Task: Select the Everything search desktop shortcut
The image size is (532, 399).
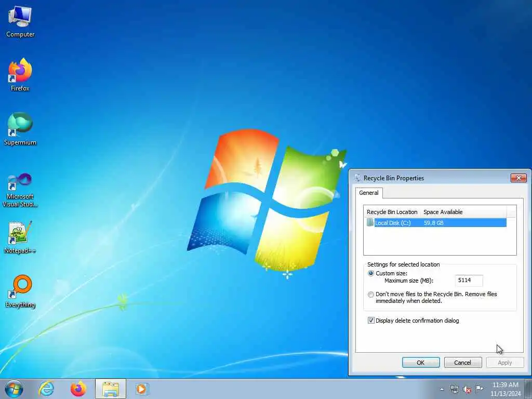Action: point(20,291)
